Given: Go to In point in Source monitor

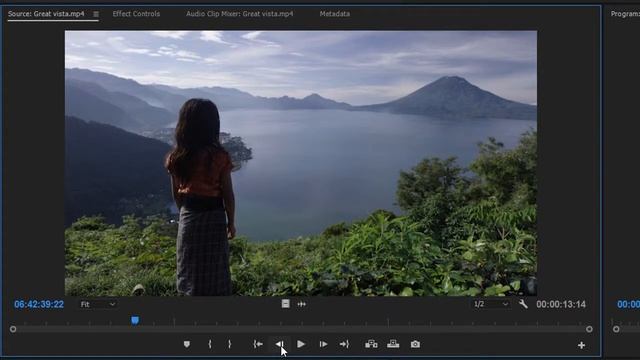Looking at the screenshot, I should 258,344.
